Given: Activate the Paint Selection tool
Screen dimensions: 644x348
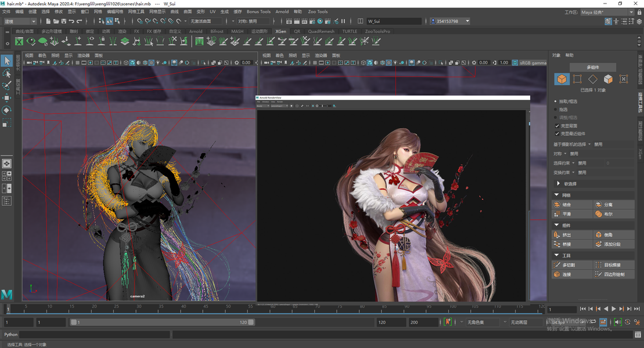Looking at the screenshot, I should pos(6,85).
